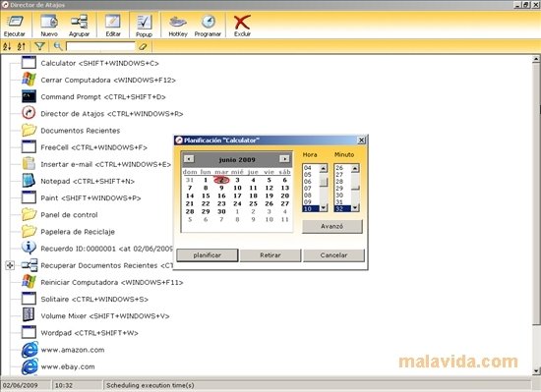The height and width of the screenshot is (392, 541).
Task: Select day 30 in the calendar
Action: click(221, 211)
